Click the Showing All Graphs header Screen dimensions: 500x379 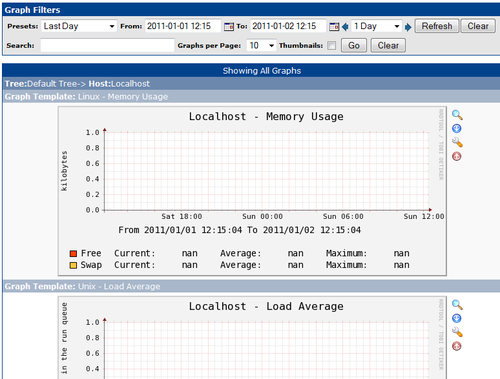[x=262, y=71]
